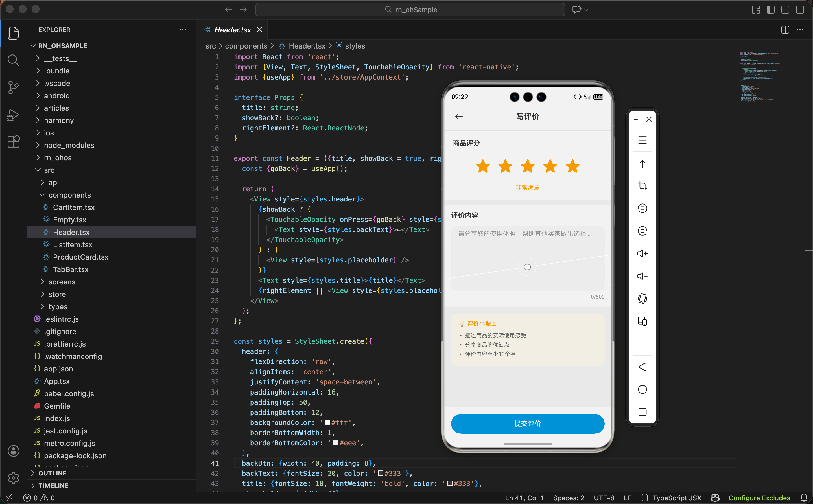813x504 pixels.
Task: Expand the screens folder
Action: (x=62, y=282)
